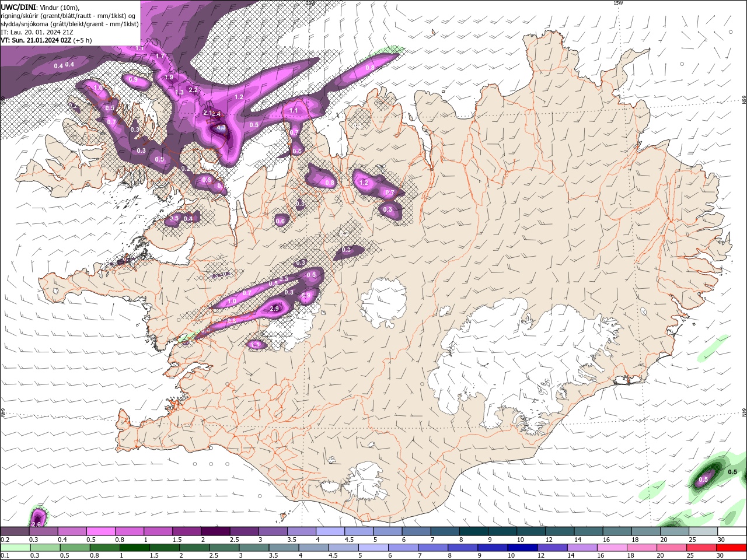This screenshot has width=747, height=560.
Task: Click the bright pink snow swatch at 0.5
Action: point(102,531)
